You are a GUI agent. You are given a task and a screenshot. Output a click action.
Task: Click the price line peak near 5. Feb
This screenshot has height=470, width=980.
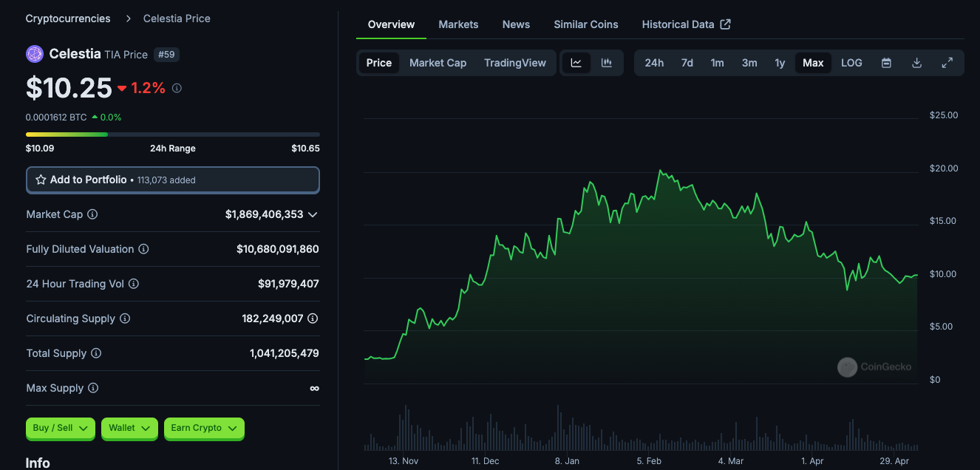coord(660,170)
